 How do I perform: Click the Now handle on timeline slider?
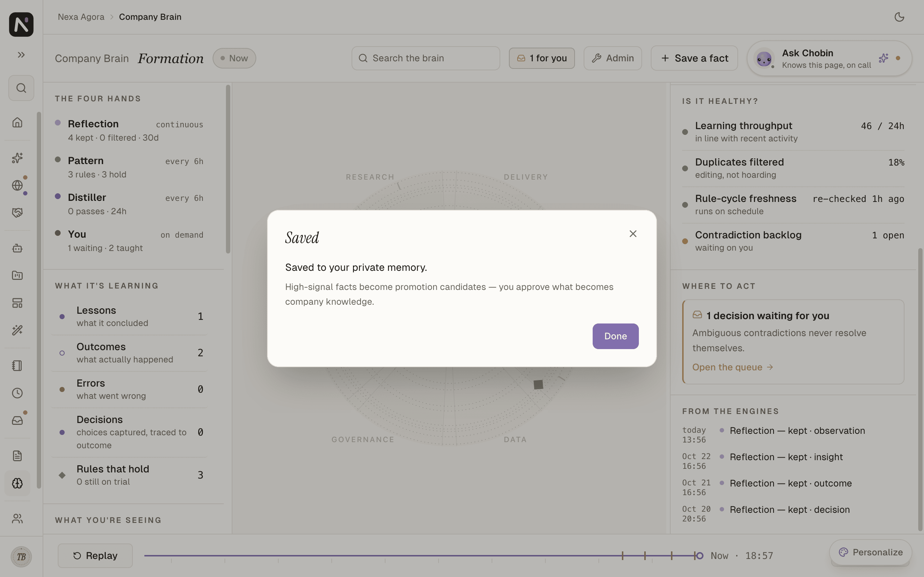tap(699, 556)
